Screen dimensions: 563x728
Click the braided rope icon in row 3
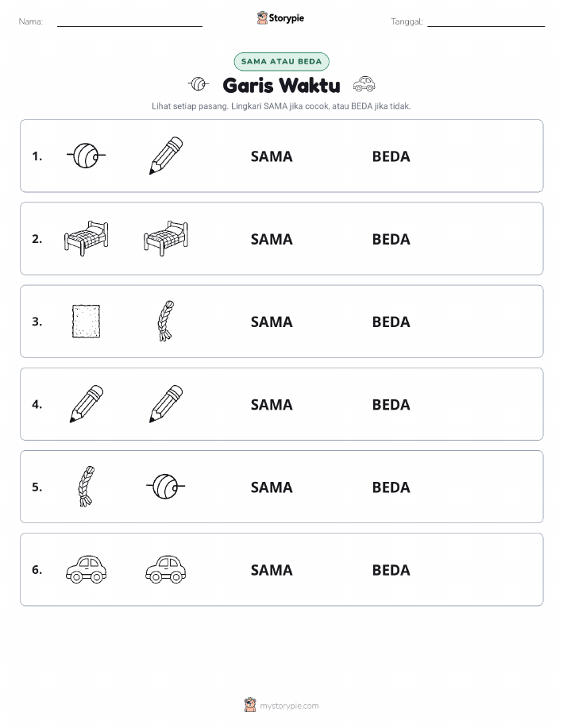click(x=166, y=321)
